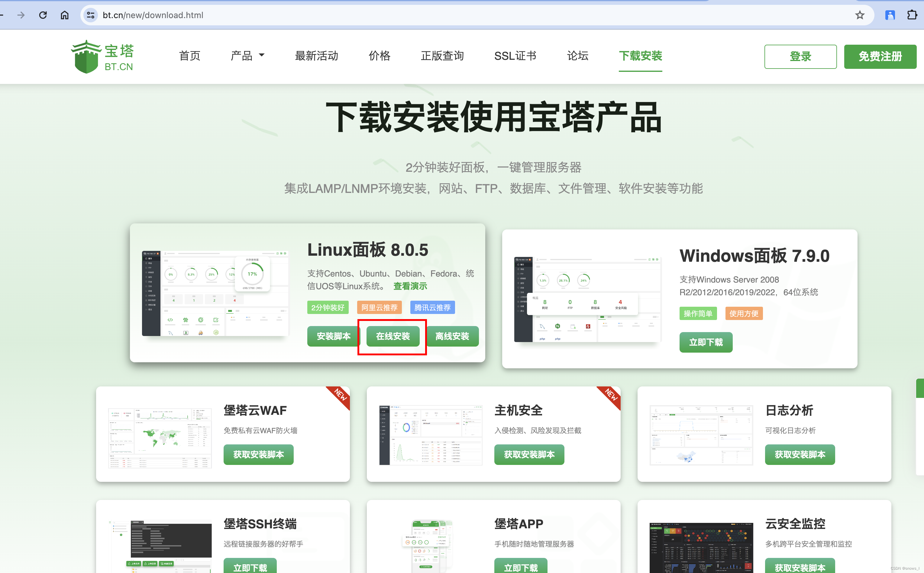Click the 登录 button
This screenshot has width=924, height=573.
click(x=800, y=56)
